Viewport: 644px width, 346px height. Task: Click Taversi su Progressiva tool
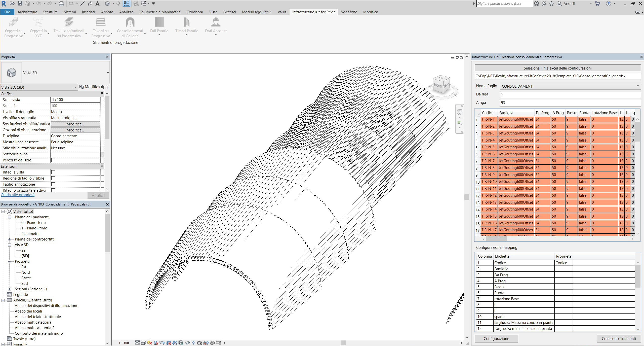click(x=101, y=28)
